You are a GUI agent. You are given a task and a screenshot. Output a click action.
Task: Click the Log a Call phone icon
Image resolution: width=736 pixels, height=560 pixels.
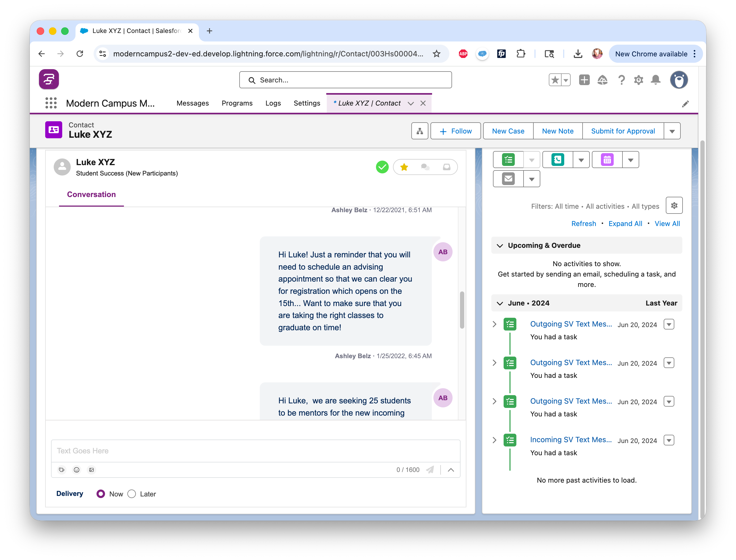click(558, 160)
